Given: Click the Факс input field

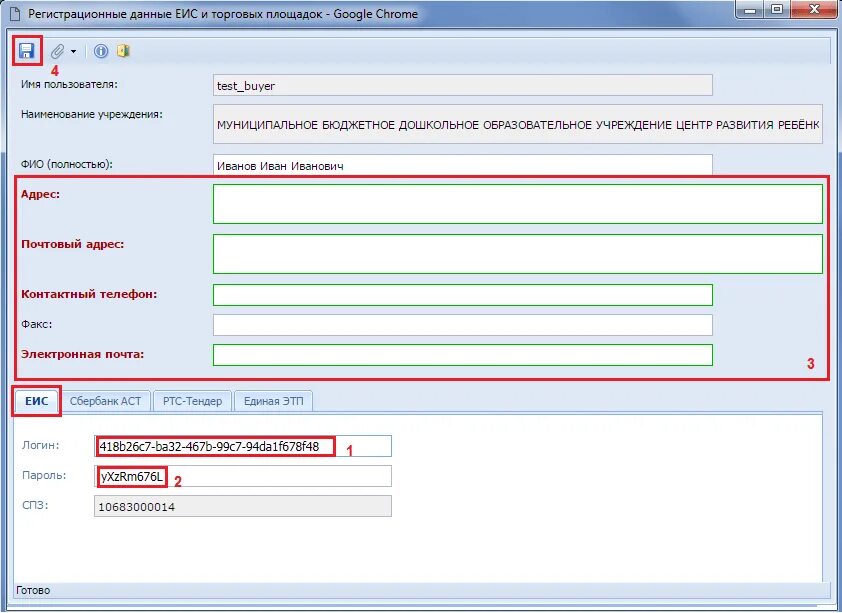Looking at the screenshot, I should point(462,325).
